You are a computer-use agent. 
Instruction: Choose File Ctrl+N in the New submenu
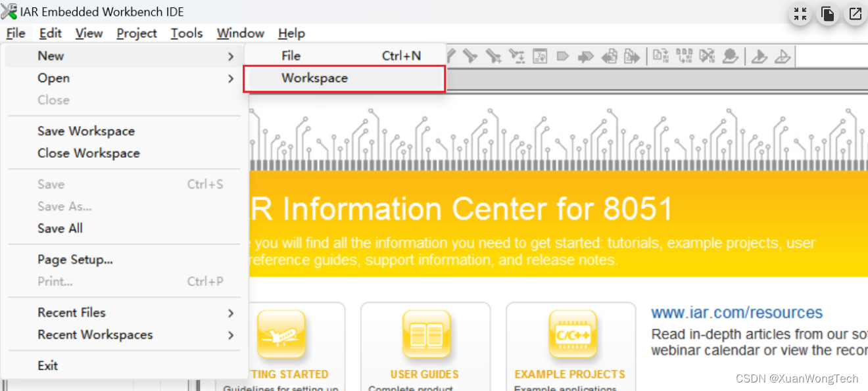(345, 56)
